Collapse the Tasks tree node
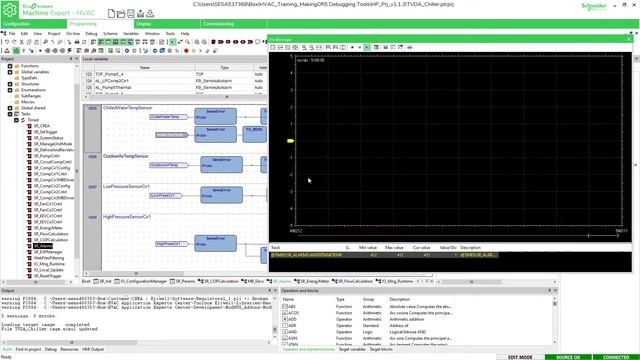The width and height of the screenshot is (640, 360). point(10,114)
